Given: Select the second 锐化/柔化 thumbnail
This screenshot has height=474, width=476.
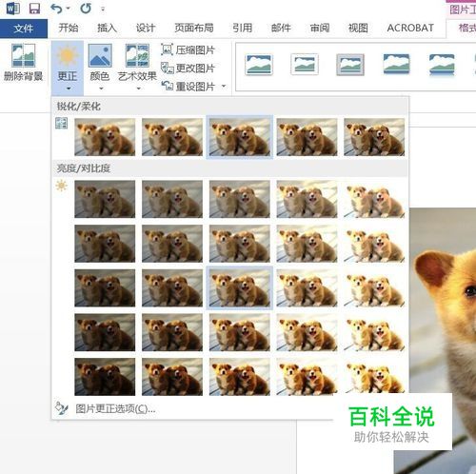Looking at the screenshot, I should [172, 137].
